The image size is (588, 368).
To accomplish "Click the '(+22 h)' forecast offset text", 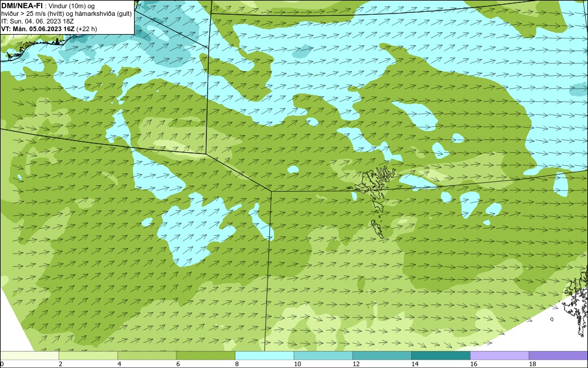I will click(x=86, y=28).
